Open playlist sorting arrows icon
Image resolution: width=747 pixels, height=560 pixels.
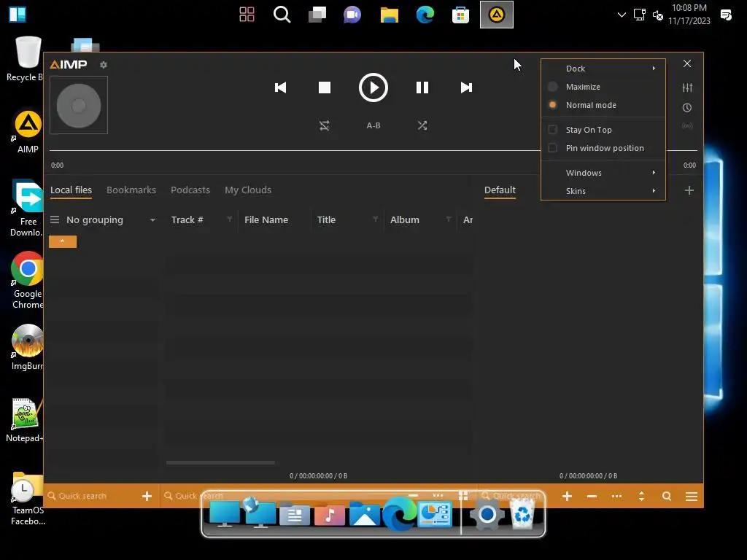pos(642,496)
